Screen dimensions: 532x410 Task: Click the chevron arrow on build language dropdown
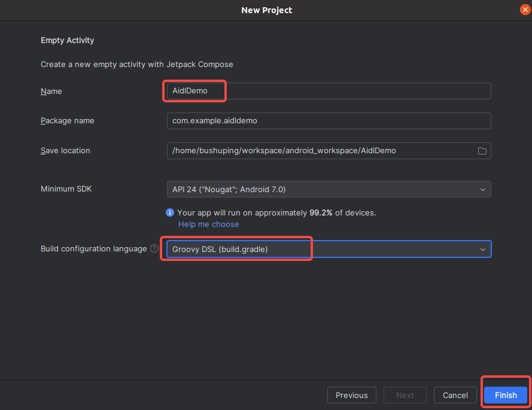pos(482,249)
